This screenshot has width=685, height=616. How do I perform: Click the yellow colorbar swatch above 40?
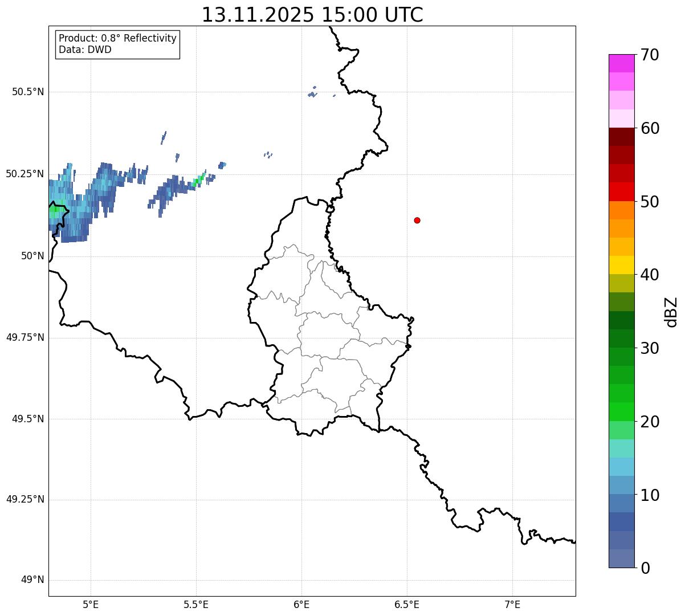point(621,265)
